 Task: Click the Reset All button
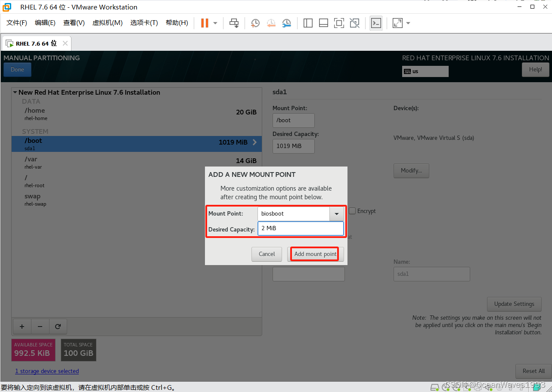tap(533, 371)
